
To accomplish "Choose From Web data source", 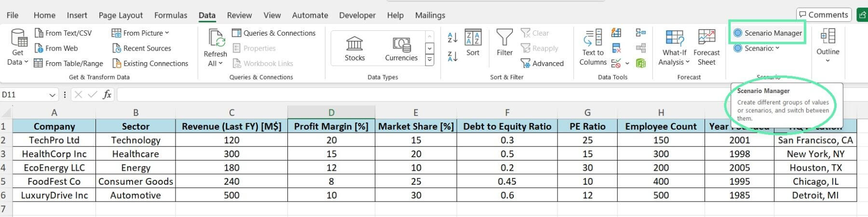I will [56, 48].
